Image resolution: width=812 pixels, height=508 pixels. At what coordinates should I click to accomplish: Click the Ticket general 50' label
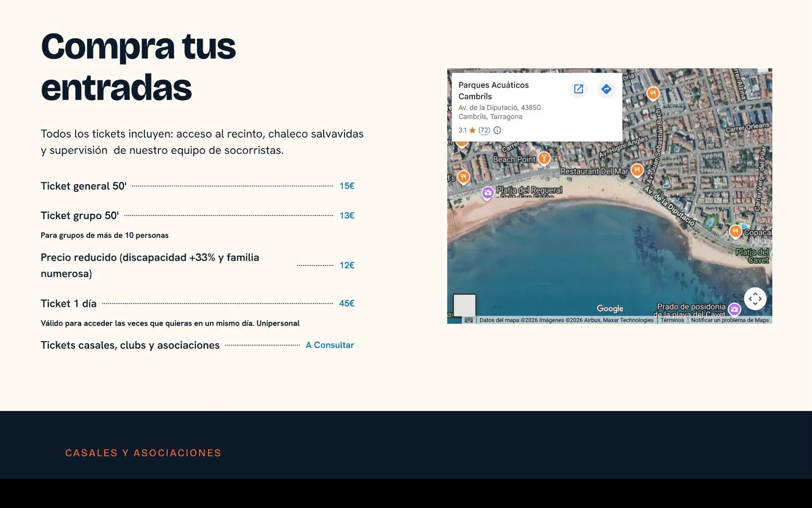tap(84, 186)
